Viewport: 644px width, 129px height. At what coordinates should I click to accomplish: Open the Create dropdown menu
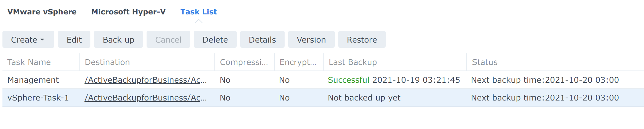click(28, 40)
